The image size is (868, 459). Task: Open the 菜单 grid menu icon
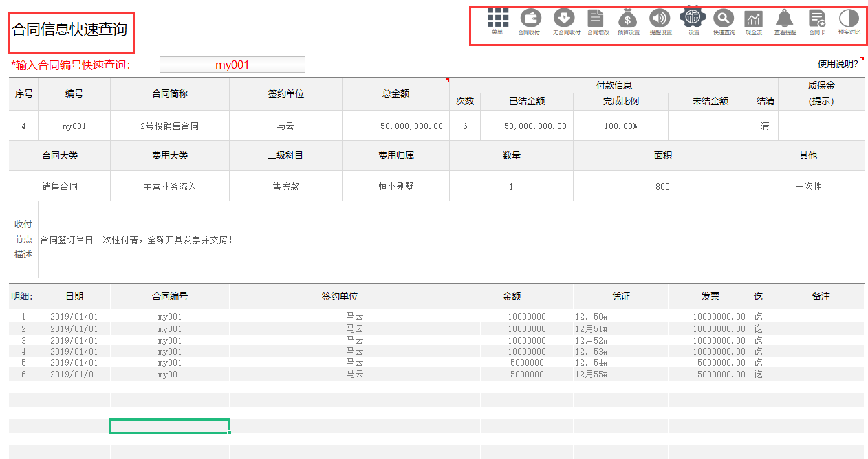[x=498, y=19]
